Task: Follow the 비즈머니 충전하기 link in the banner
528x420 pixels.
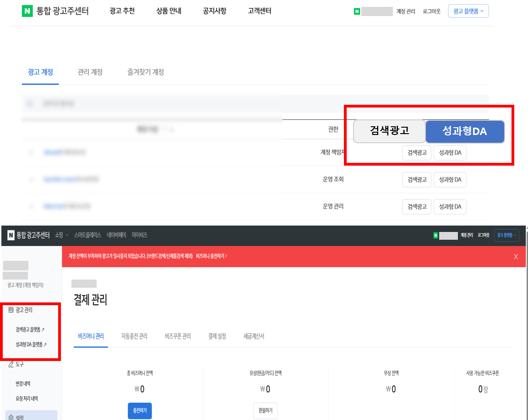Action: click(211, 256)
